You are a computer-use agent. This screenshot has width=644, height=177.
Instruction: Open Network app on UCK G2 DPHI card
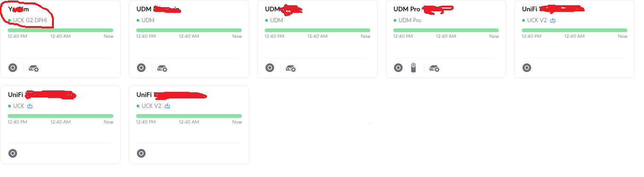tap(13, 68)
